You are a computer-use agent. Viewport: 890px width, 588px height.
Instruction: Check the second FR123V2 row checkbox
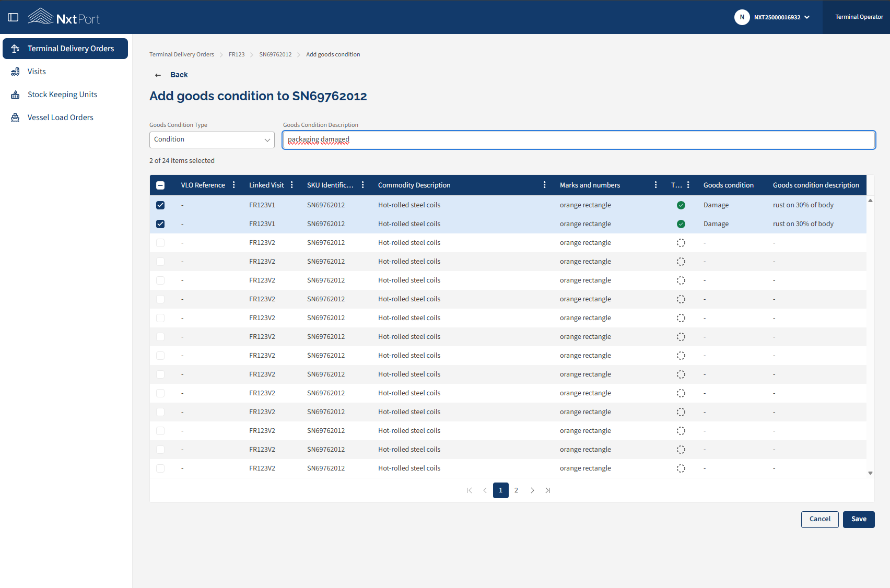(x=160, y=262)
